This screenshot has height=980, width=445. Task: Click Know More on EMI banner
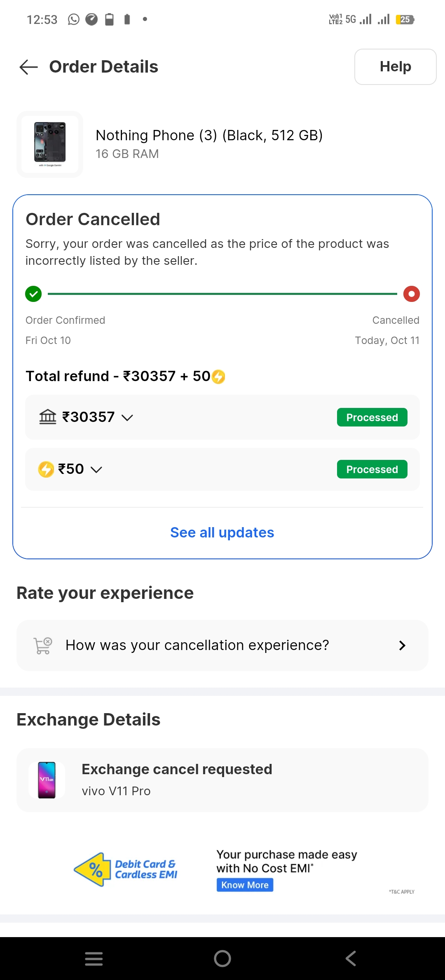pyautogui.click(x=245, y=885)
